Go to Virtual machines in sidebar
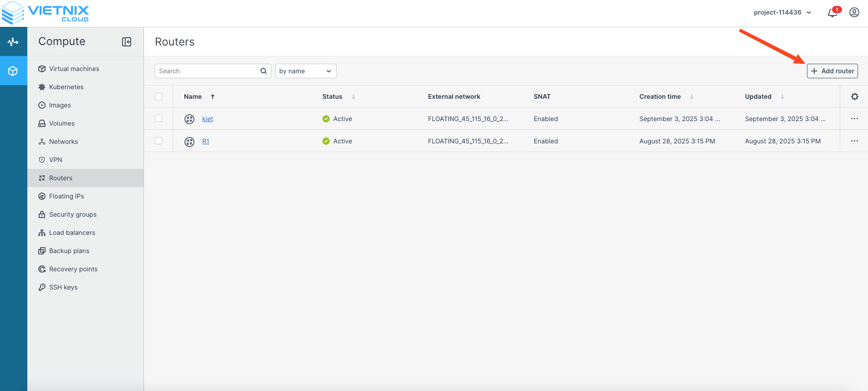 [74, 69]
